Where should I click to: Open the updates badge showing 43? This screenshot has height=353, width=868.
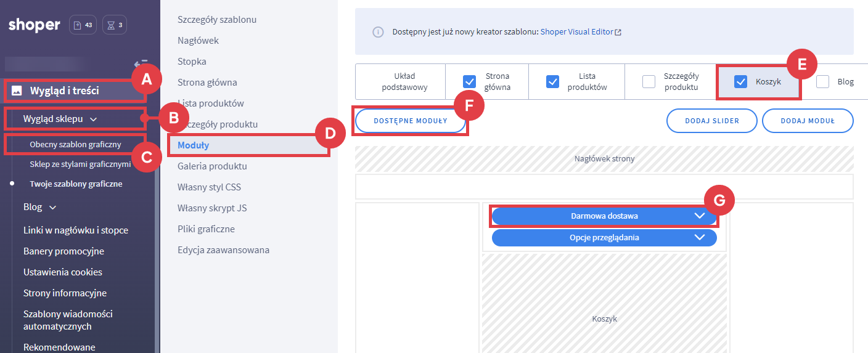(x=83, y=25)
